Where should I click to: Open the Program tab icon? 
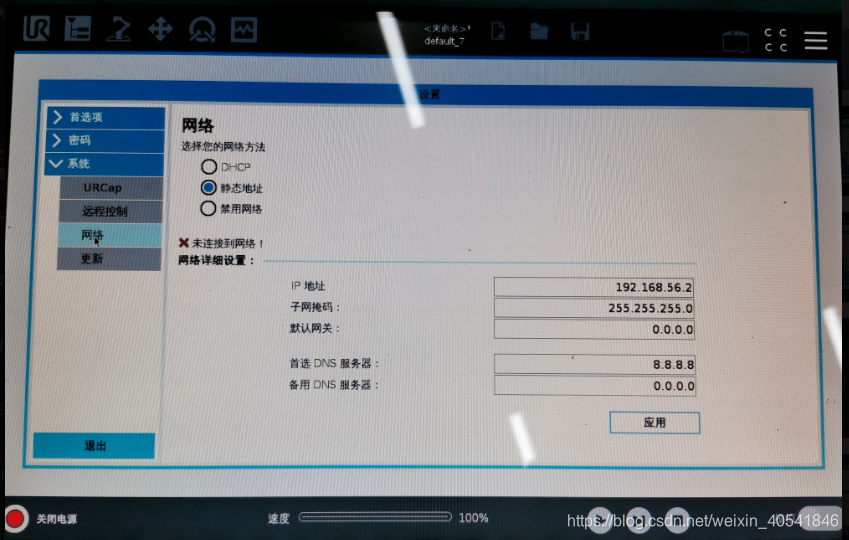(77, 28)
